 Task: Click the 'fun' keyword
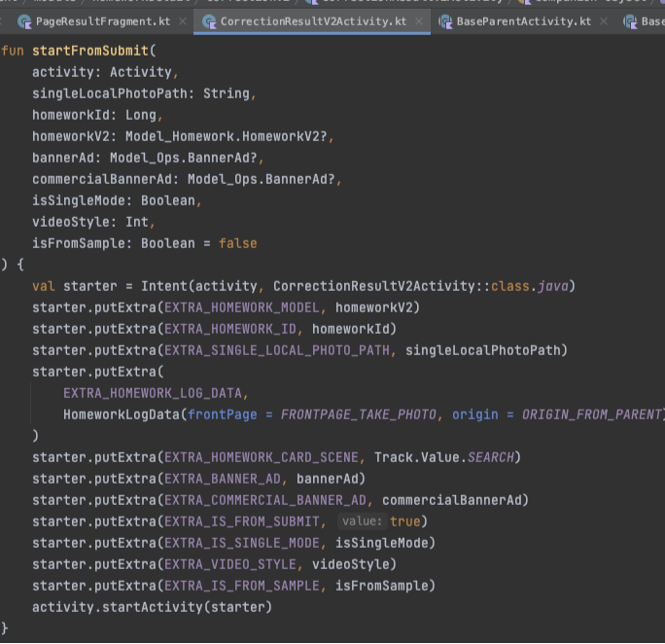13,51
